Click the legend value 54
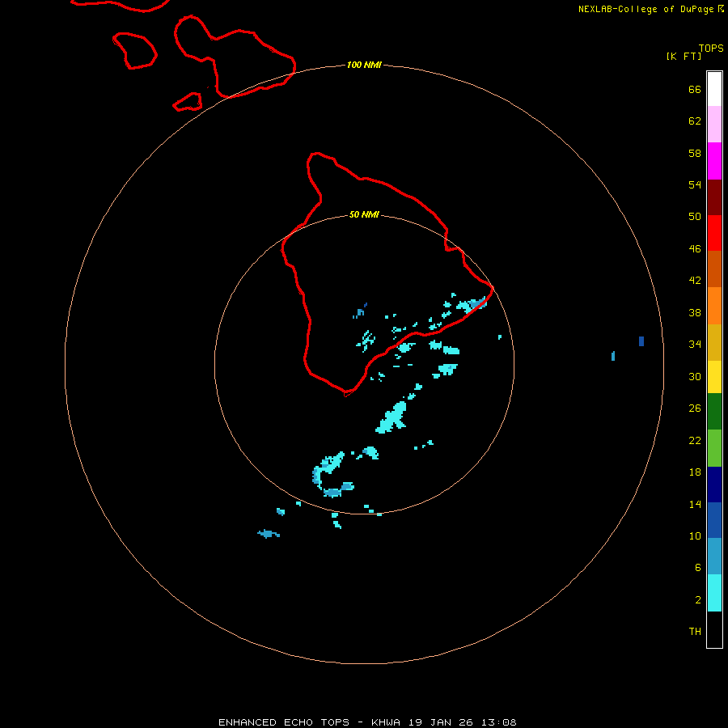Viewport: 728px width, 728px height. [695, 184]
